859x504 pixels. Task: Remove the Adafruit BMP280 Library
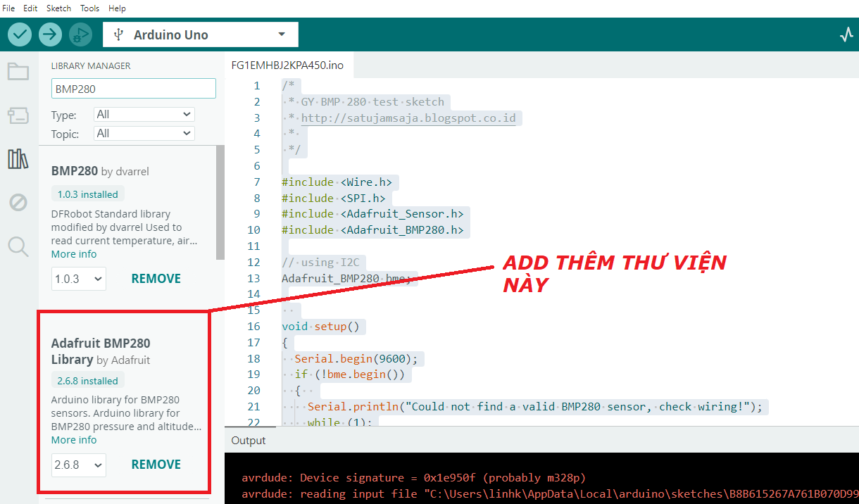coord(156,465)
